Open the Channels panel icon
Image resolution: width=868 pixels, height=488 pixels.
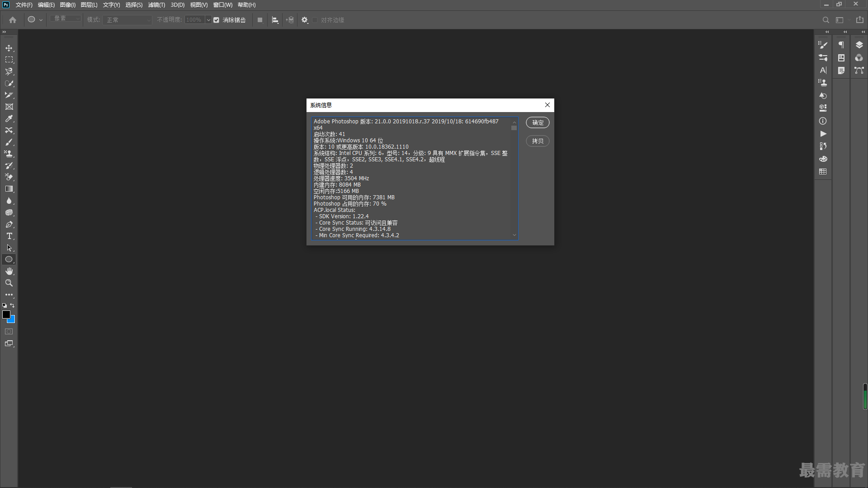(859, 57)
